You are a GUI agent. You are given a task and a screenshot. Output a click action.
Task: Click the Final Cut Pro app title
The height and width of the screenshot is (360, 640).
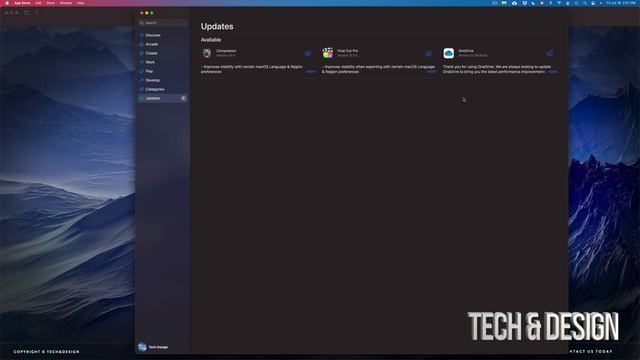tap(348, 51)
